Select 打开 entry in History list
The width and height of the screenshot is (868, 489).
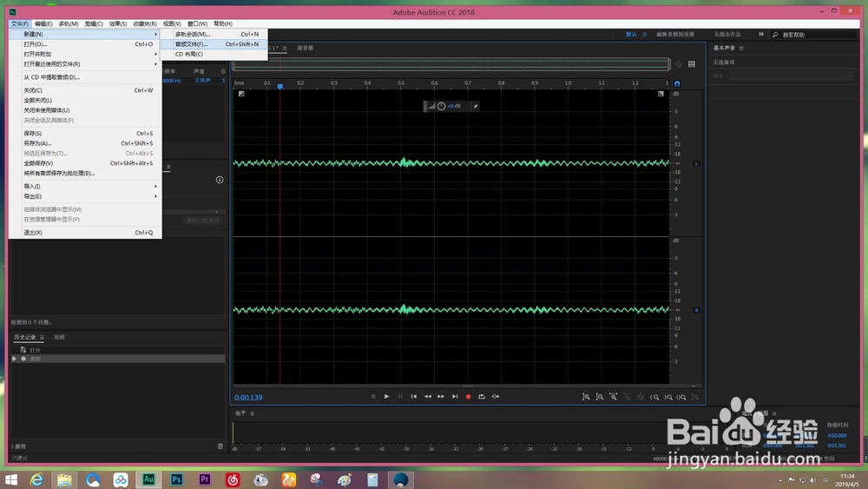117,350
